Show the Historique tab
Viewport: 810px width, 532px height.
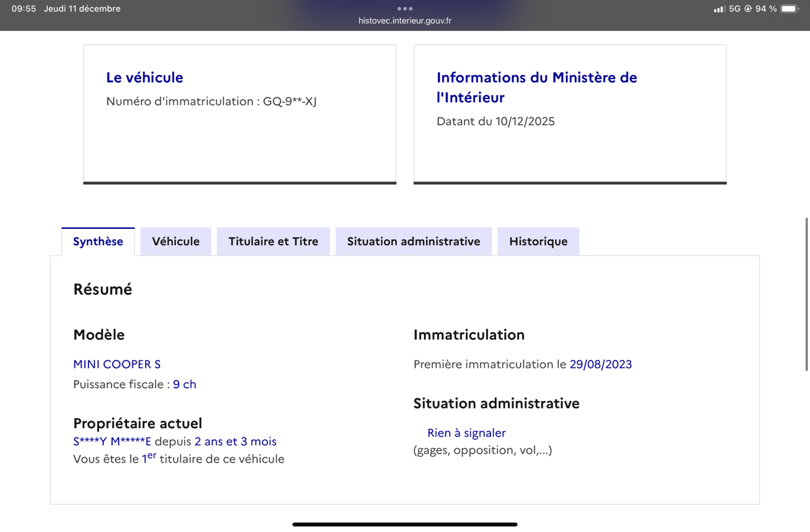coord(538,242)
